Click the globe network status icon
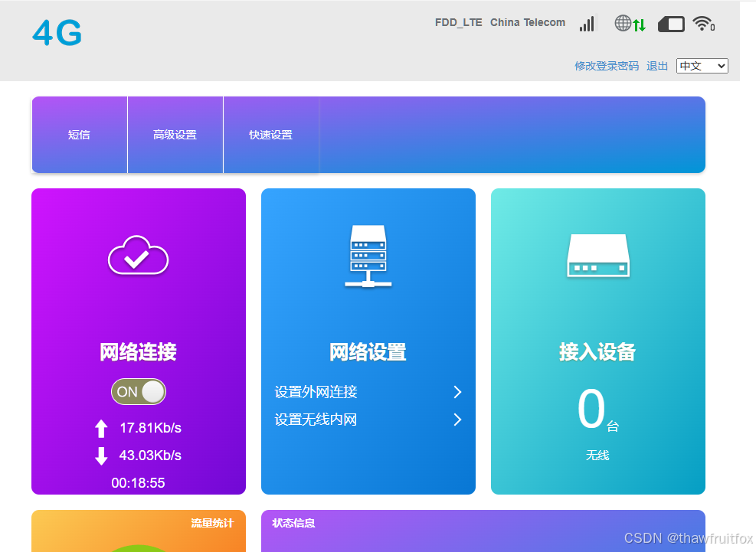Viewport: 756px width, 552px height. [623, 23]
